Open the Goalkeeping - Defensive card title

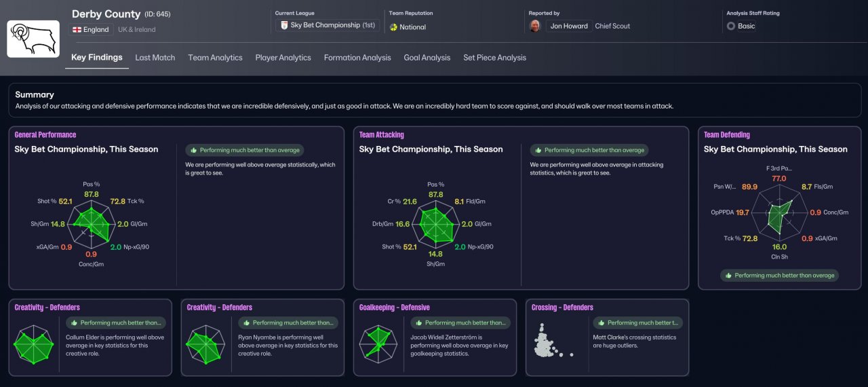point(395,308)
